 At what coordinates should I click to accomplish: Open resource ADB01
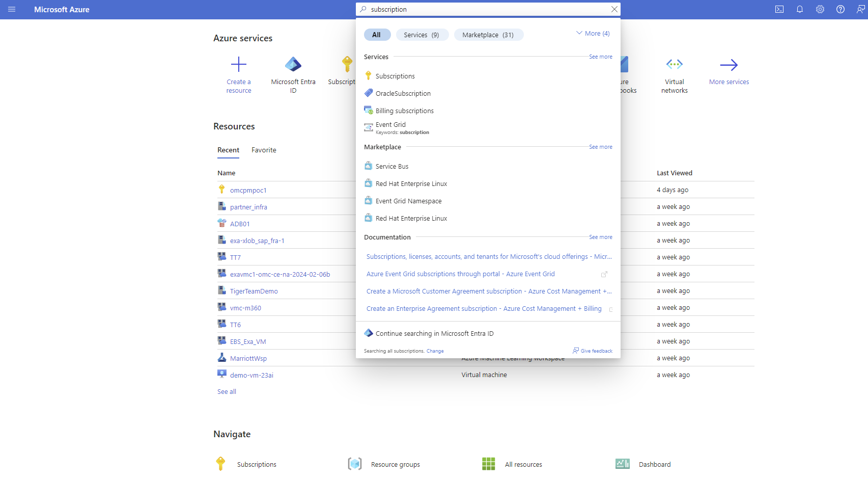pos(240,224)
